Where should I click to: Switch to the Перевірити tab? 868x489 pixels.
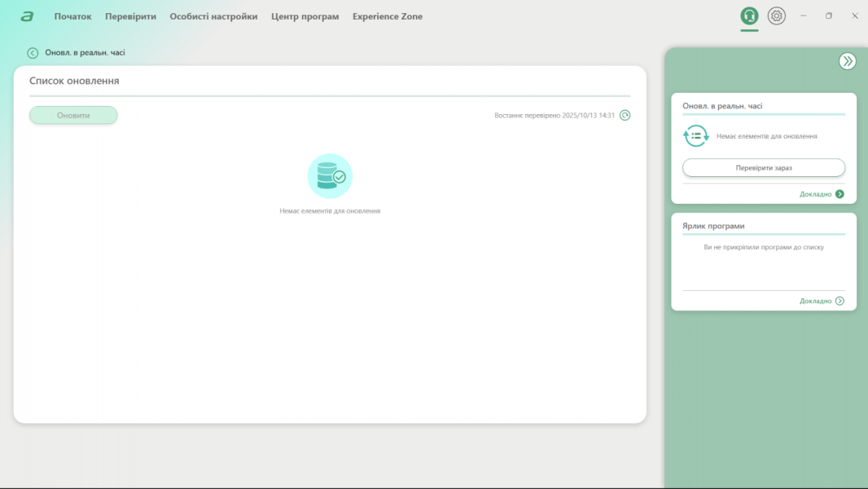click(130, 16)
